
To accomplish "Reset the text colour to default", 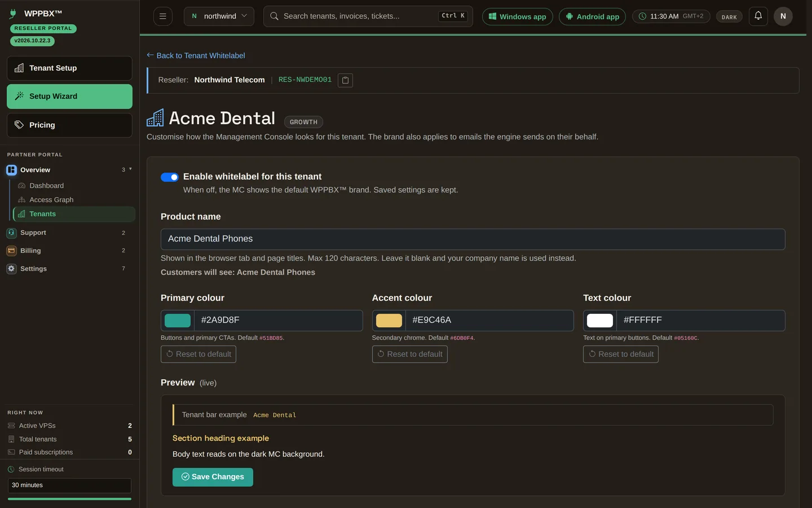I will coord(621,354).
